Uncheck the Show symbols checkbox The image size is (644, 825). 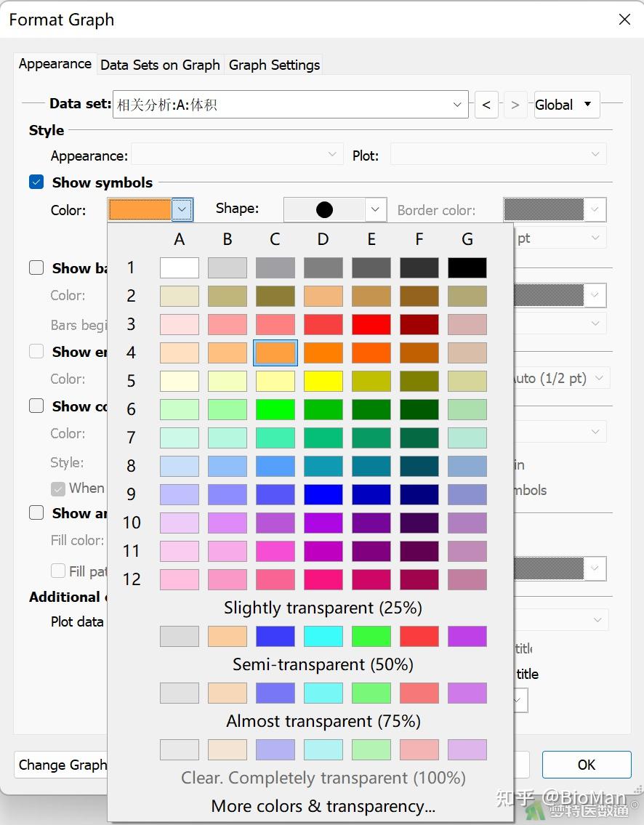pos(36,182)
